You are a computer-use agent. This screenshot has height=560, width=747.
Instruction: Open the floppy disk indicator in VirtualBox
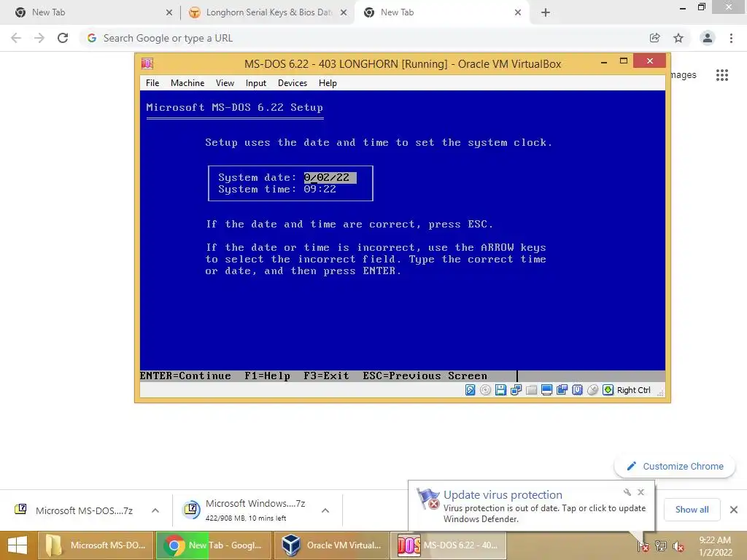[500, 390]
